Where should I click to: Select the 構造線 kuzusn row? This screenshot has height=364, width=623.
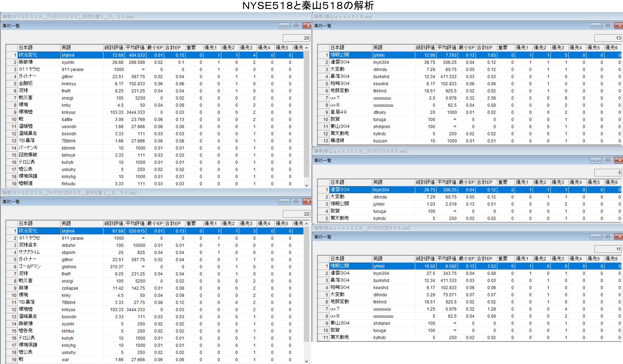click(351, 141)
